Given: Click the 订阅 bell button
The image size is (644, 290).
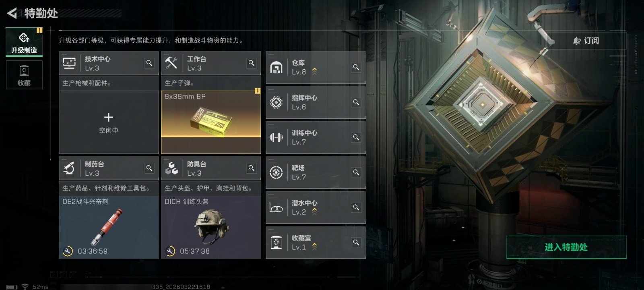Looking at the screenshot, I should pos(586,41).
